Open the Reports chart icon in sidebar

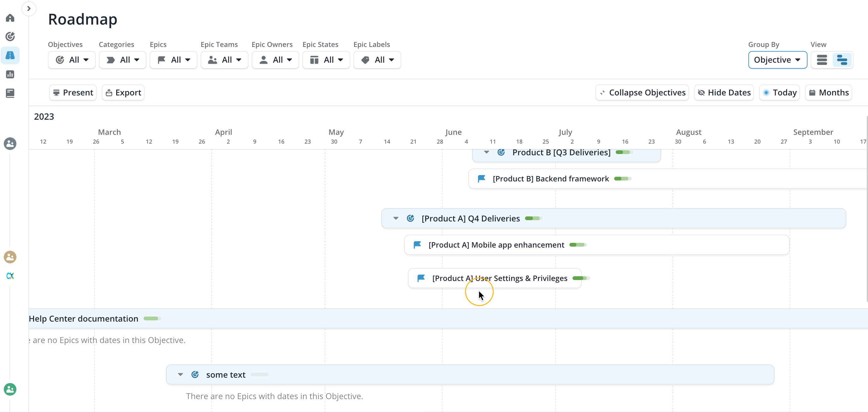point(10,74)
